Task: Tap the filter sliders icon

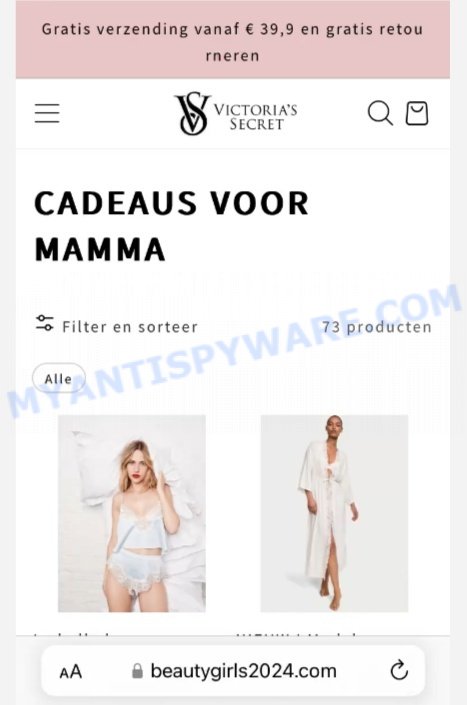Action: tap(44, 323)
